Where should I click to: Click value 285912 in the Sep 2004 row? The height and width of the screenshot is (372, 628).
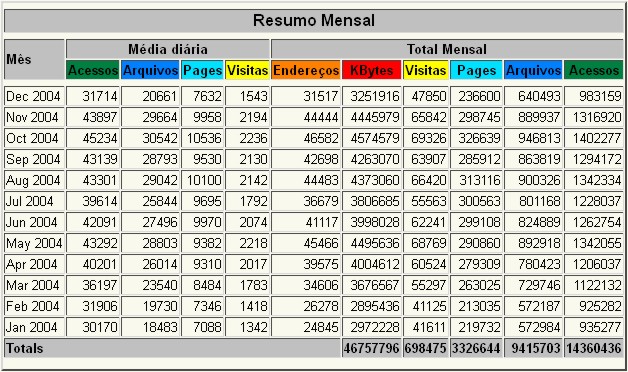[479, 159]
